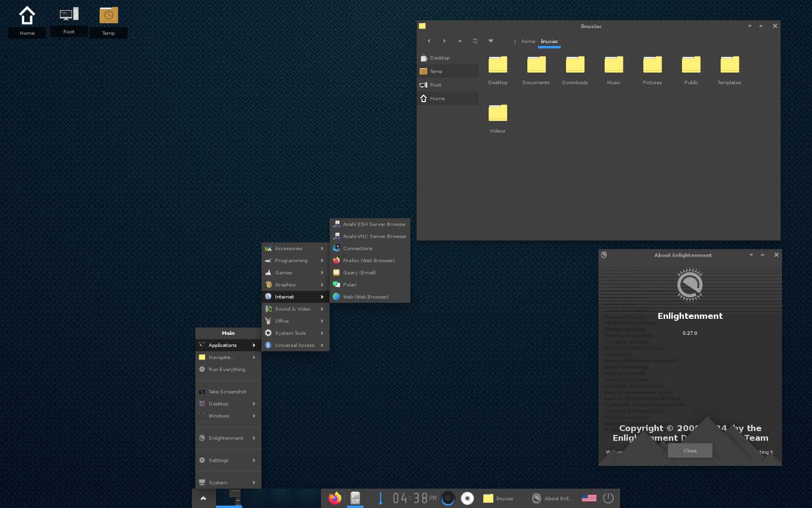This screenshot has width=812, height=508.
Task: Open the file manager icon in the taskbar
Action: (355, 498)
